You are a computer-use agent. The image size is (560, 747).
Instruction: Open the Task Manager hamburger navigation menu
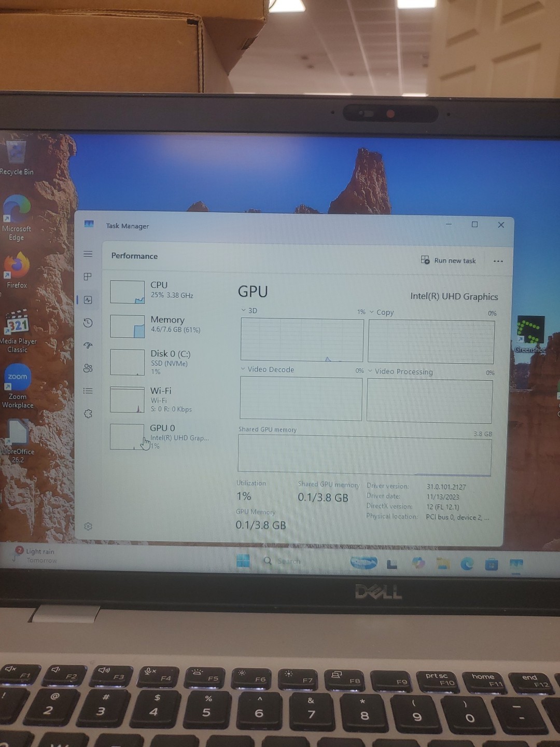pyautogui.click(x=88, y=254)
